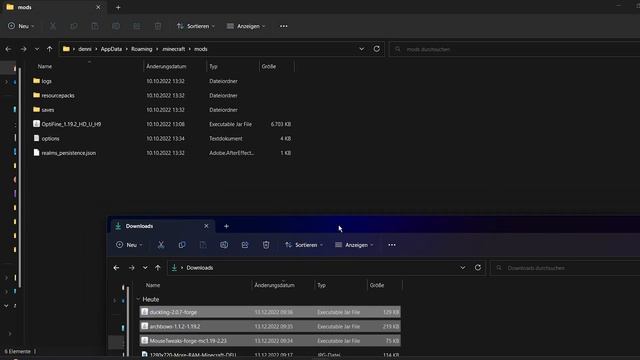Refresh the mods folder view

[x=376, y=49]
